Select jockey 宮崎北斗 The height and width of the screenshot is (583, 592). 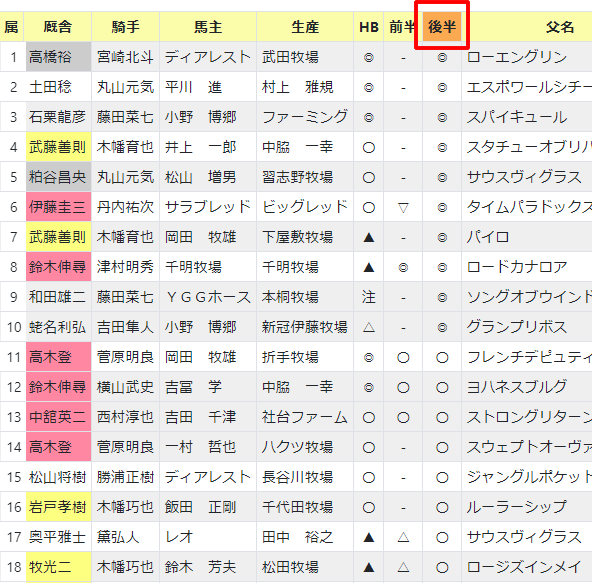pos(125,57)
